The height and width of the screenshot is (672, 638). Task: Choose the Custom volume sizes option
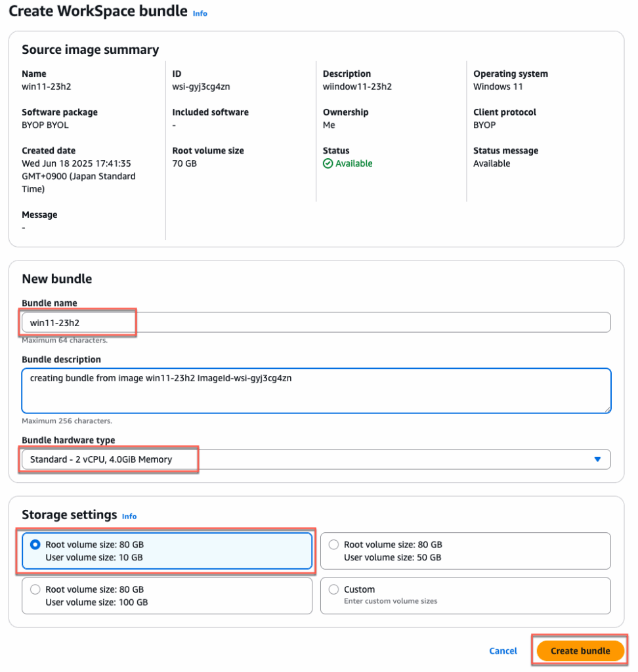333,589
